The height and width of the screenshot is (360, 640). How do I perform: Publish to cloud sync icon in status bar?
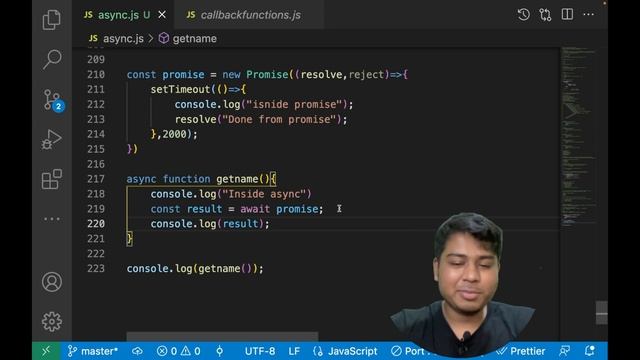[137, 351]
